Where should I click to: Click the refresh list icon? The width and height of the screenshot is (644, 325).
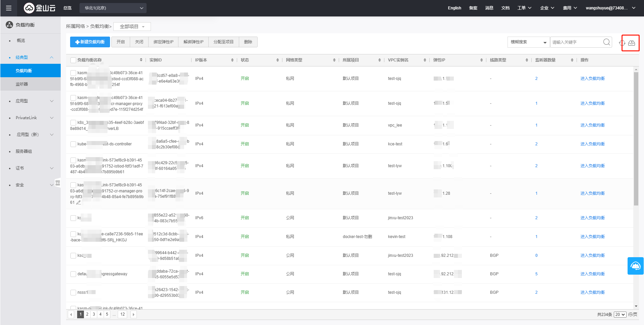622,43
